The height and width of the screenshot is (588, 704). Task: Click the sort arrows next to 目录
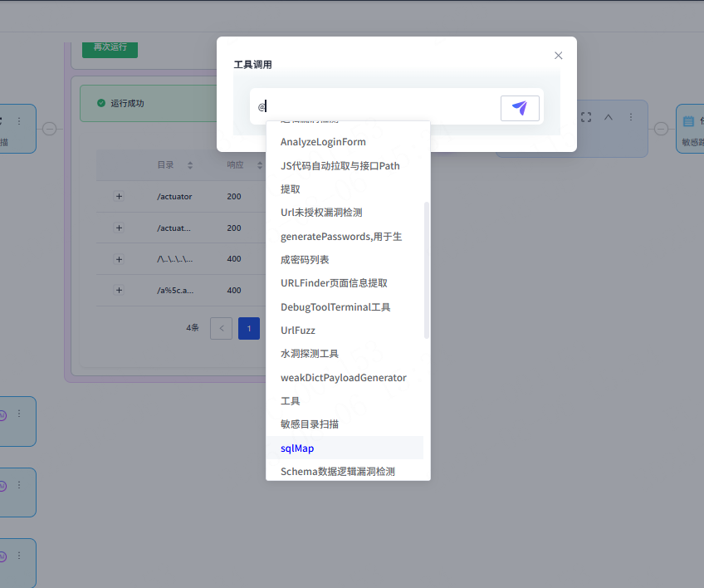[x=189, y=165]
